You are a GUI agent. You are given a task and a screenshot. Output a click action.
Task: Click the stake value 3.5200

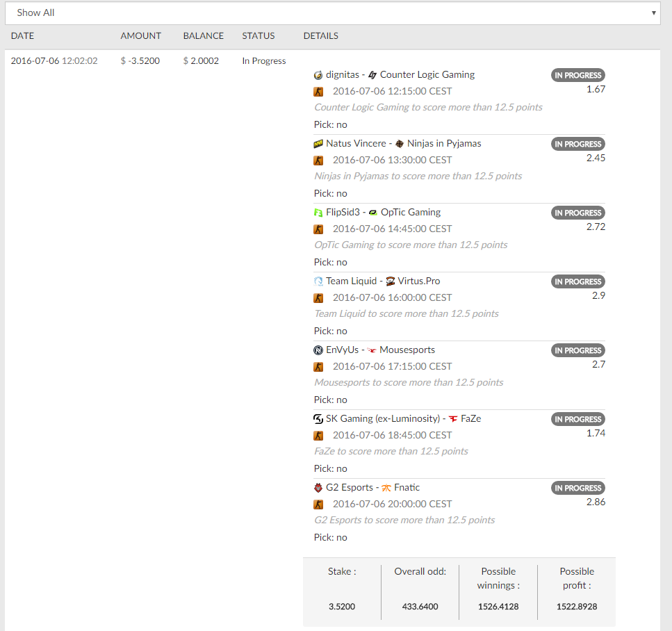pos(342,607)
